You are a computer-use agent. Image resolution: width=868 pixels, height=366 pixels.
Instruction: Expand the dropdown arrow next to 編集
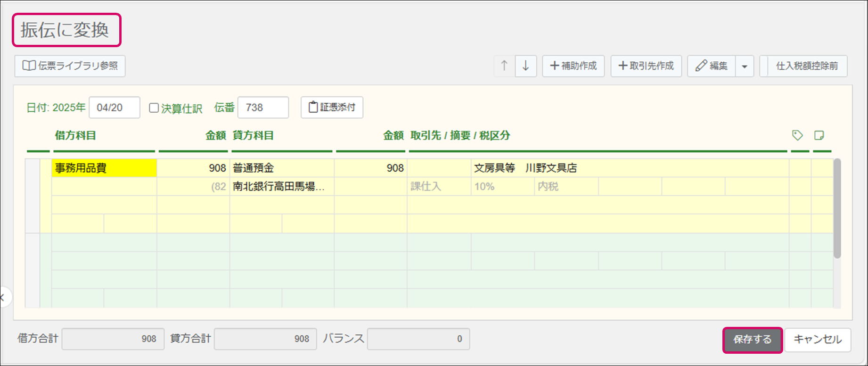pyautogui.click(x=745, y=66)
